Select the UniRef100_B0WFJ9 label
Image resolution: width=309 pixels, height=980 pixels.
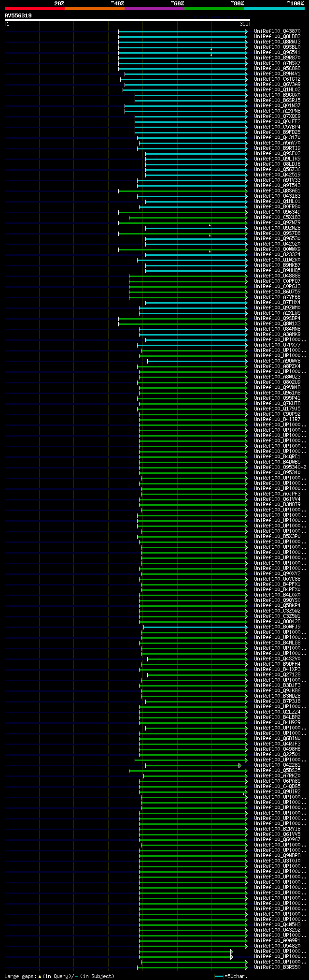click(x=277, y=627)
